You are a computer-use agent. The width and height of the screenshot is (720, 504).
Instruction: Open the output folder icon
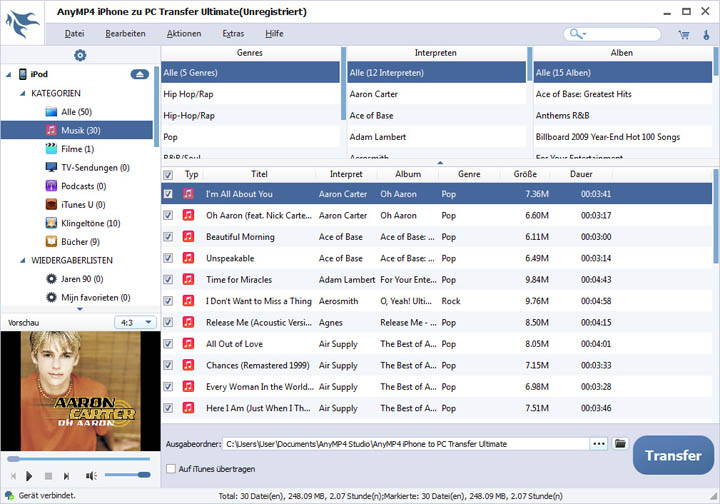click(x=620, y=444)
